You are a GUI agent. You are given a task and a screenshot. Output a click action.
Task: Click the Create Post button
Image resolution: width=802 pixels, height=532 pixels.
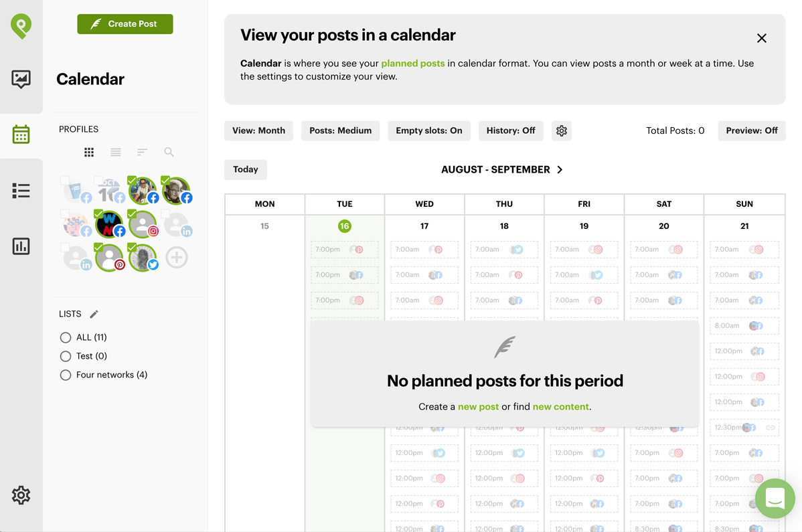coord(125,24)
